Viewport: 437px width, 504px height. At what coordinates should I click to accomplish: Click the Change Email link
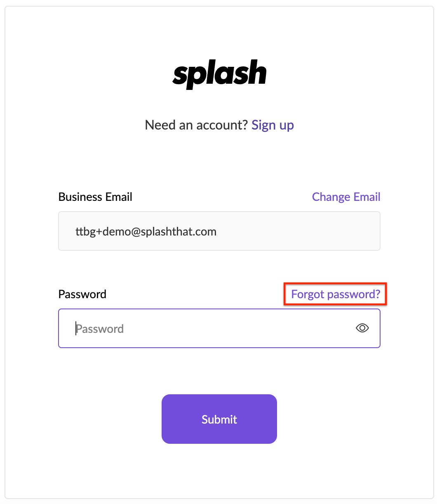pos(346,197)
